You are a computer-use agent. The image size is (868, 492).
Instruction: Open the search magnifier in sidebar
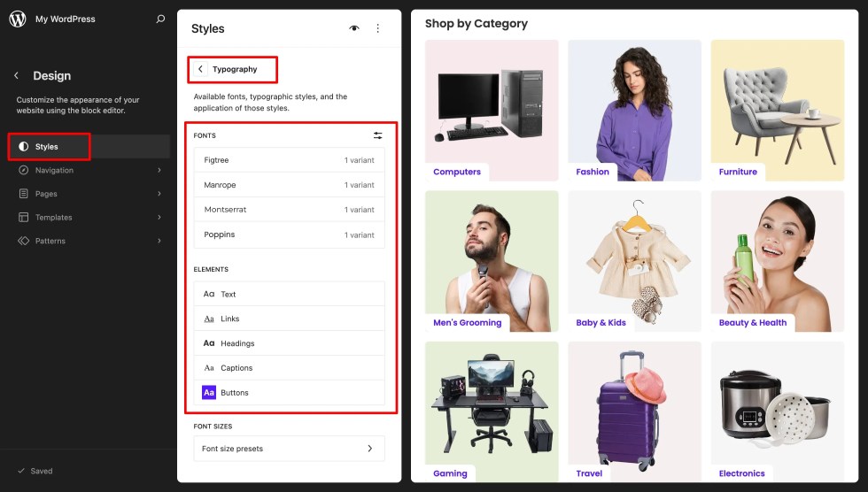pyautogui.click(x=160, y=19)
